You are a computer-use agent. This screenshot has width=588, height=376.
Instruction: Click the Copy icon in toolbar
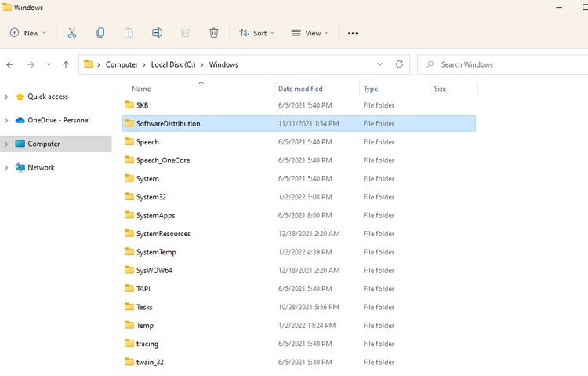[x=100, y=33]
